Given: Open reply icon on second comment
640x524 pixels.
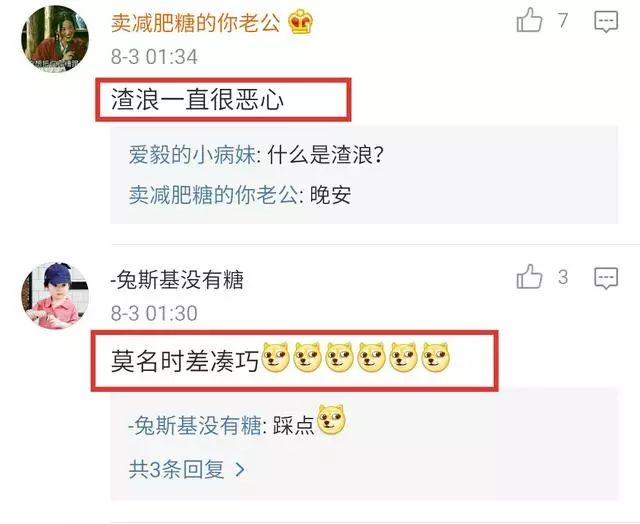Looking at the screenshot, I should [x=606, y=278].
